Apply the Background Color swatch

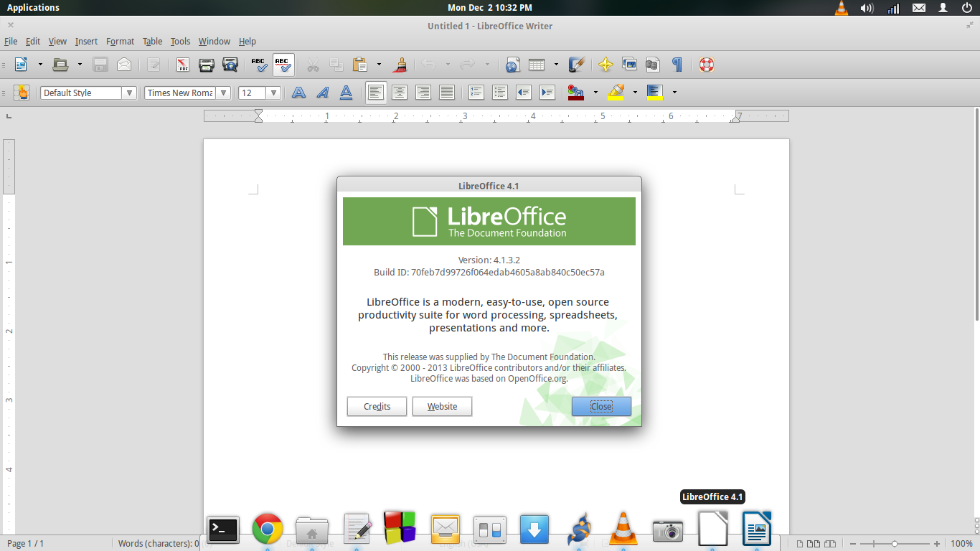(654, 93)
